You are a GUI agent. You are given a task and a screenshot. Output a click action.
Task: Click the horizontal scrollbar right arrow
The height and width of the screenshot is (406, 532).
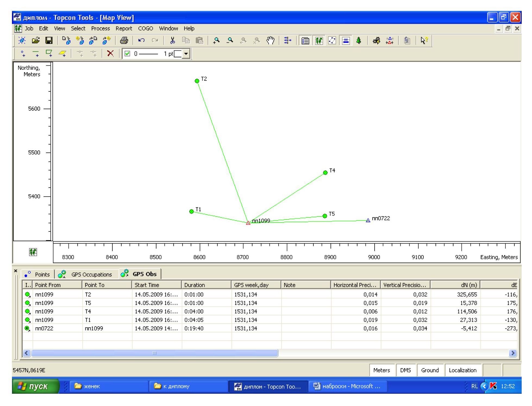(513, 353)
